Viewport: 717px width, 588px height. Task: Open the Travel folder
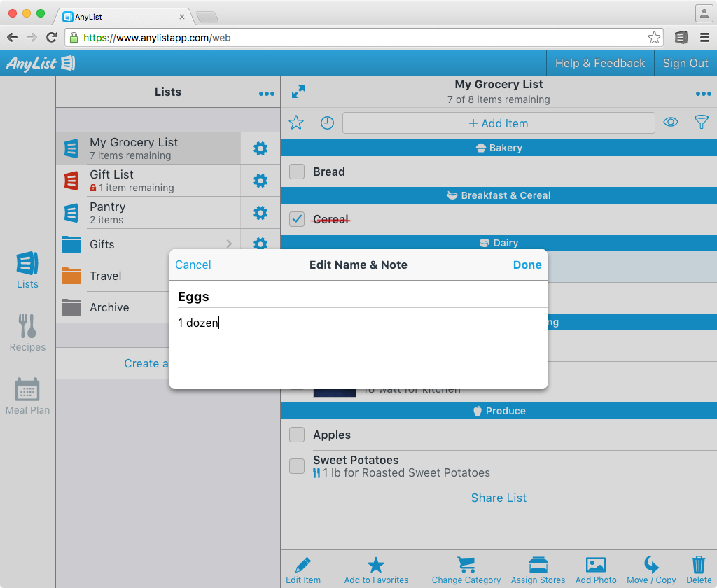tap(113, 276)
